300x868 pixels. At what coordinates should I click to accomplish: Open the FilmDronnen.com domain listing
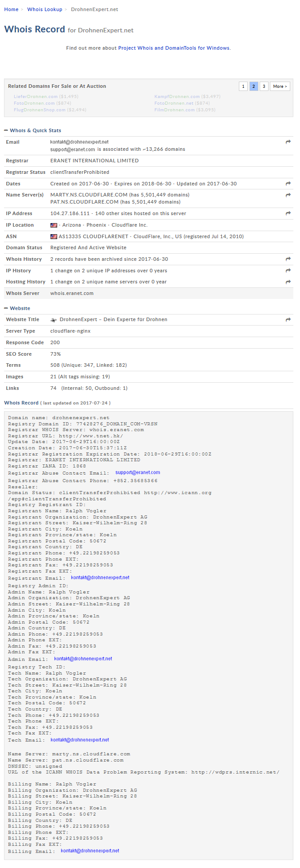(175, 110)
